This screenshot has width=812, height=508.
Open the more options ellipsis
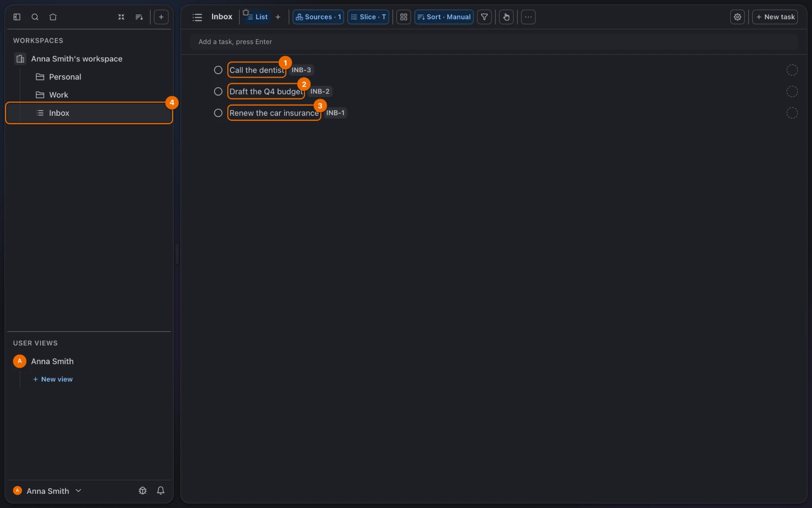click(x=528, y=17)
